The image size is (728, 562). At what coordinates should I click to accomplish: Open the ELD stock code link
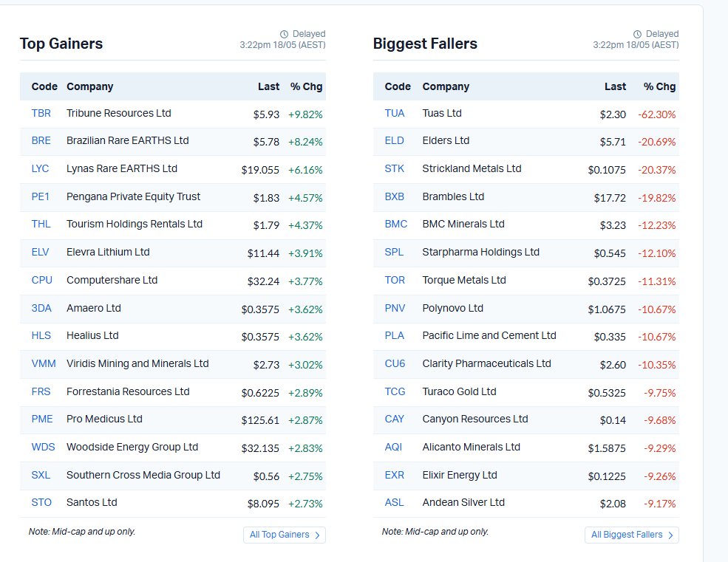(394, 140)
